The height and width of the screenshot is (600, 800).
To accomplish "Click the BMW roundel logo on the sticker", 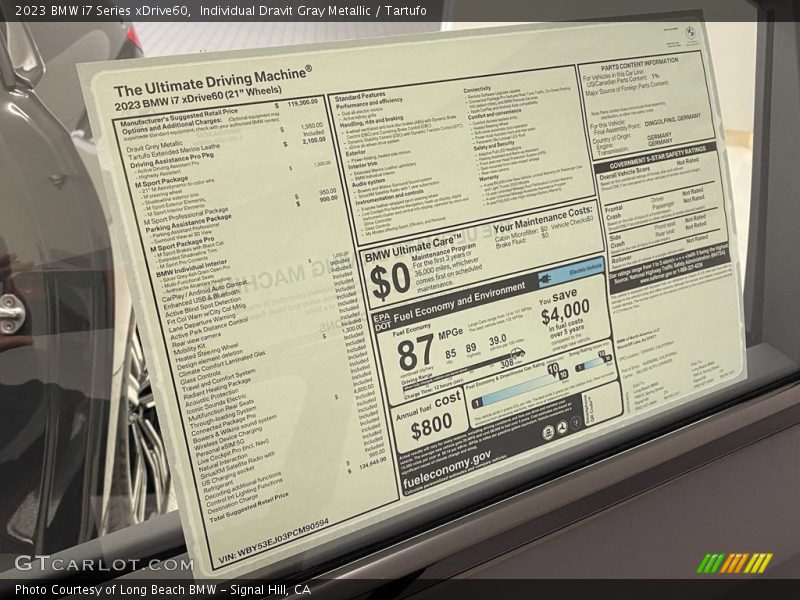I will click(x=690, y=32).
